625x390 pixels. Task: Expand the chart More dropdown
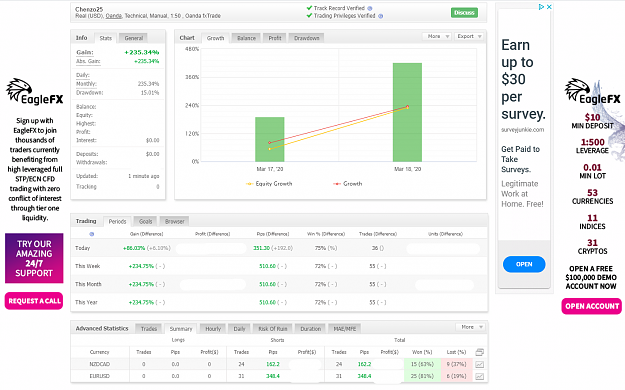(437, 36)
